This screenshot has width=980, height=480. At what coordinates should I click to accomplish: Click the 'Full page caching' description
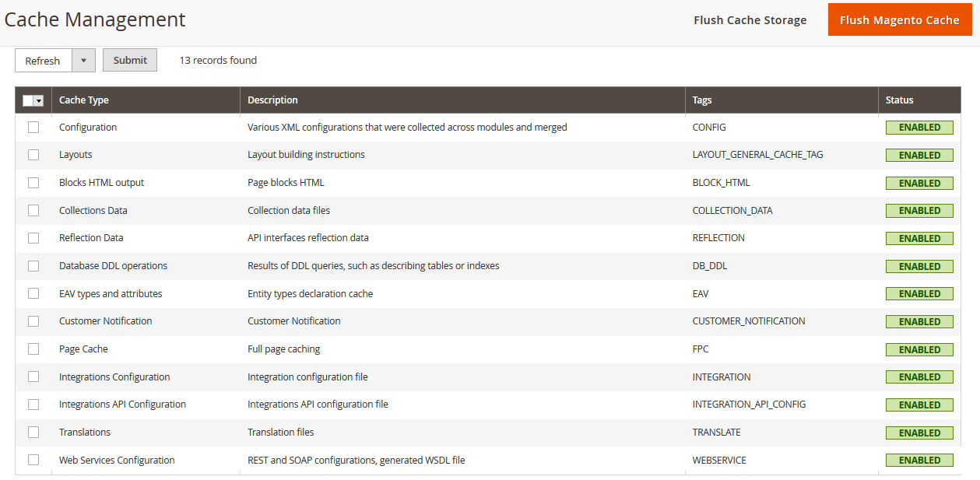(x=284, y=349)
